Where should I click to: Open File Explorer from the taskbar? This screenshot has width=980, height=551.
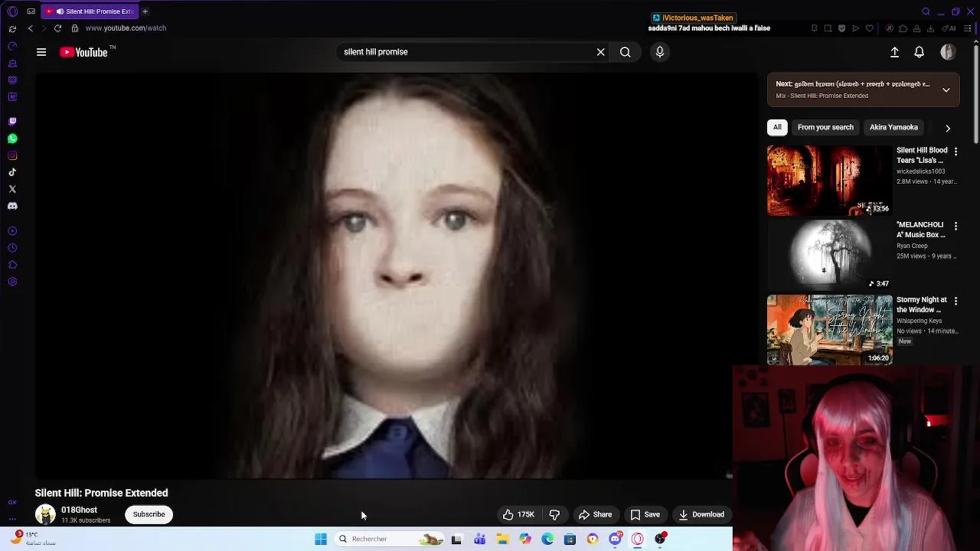(502, 539)
